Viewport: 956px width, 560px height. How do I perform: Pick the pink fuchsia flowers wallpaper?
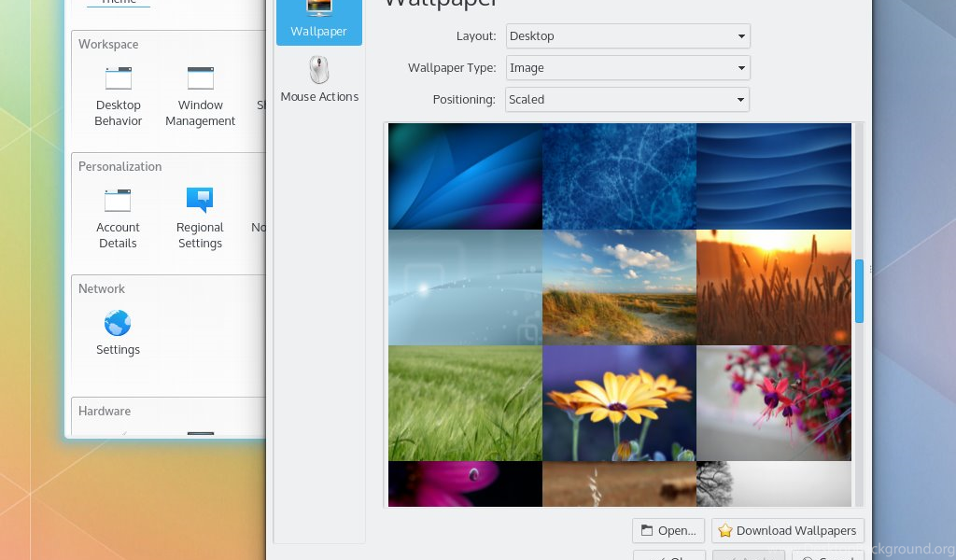pyautogui.click(x=774, y=403)
